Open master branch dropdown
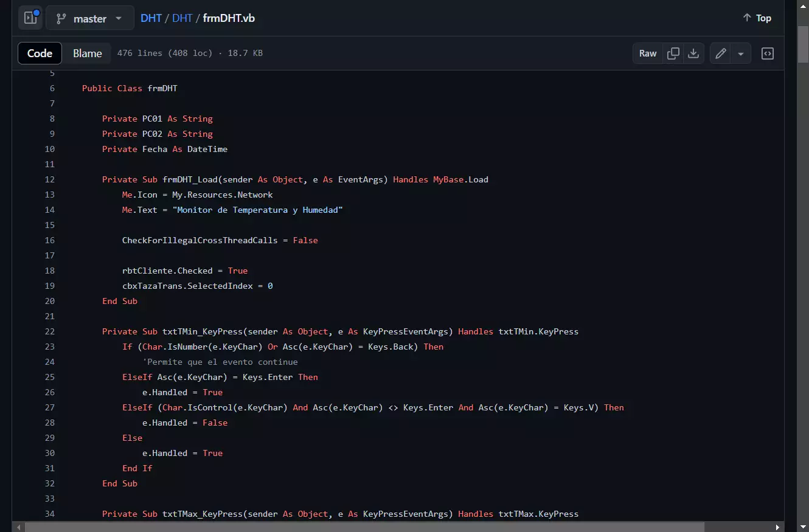Image resolution: width=809 pixels, height=532 pixels. [90, 18]
